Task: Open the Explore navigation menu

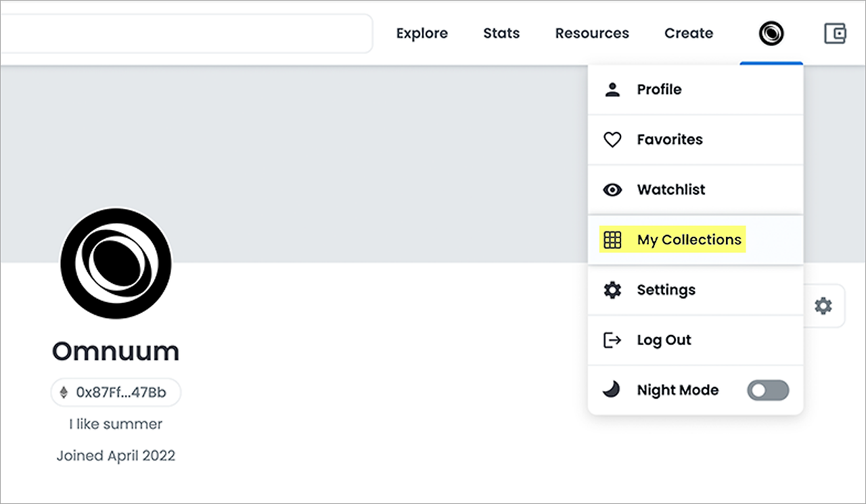Action: tap(422, 33)
